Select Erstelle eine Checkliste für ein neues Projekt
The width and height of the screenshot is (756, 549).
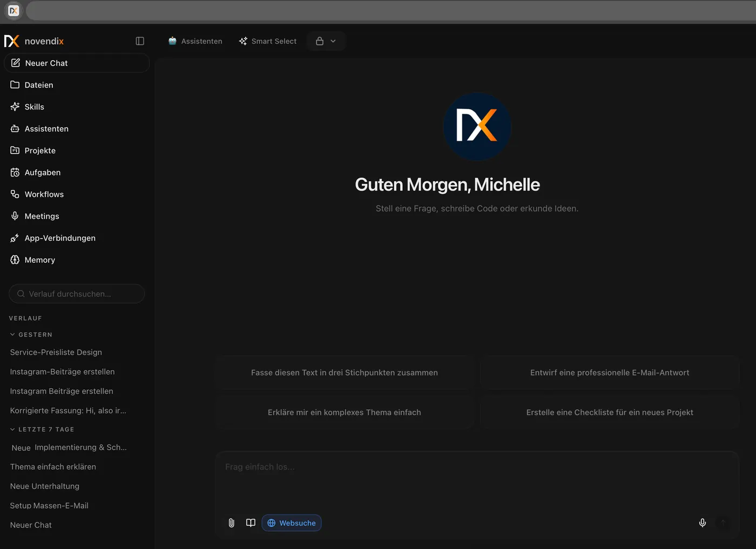(x=610, y=412)
